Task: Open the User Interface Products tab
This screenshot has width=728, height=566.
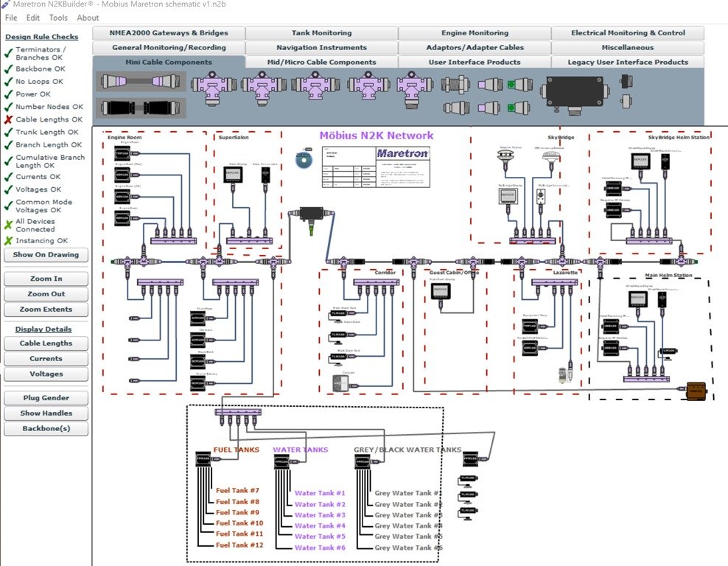Action: [x=475, y=62]
